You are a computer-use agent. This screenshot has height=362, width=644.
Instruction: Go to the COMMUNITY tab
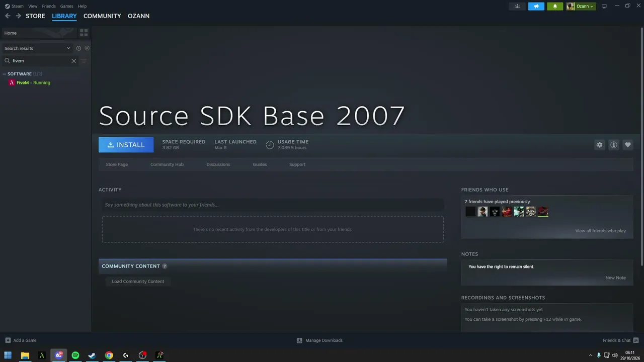point(102,16)
